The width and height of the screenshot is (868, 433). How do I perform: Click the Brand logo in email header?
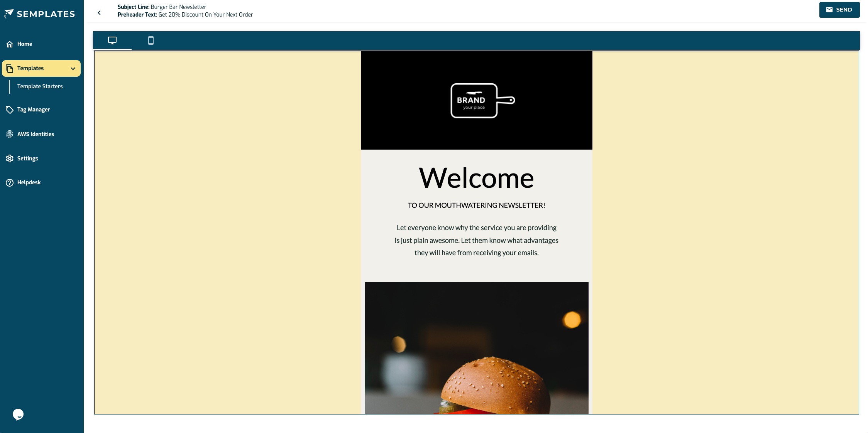482,101
